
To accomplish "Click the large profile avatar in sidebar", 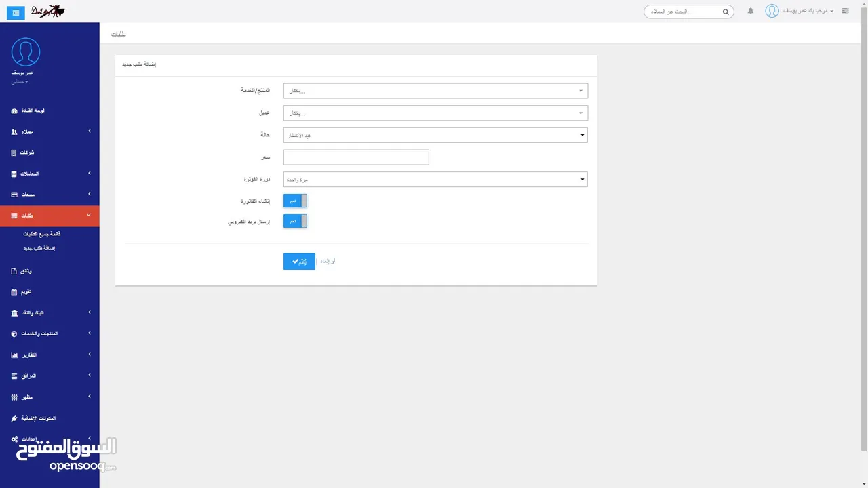I will coord(26,52).
